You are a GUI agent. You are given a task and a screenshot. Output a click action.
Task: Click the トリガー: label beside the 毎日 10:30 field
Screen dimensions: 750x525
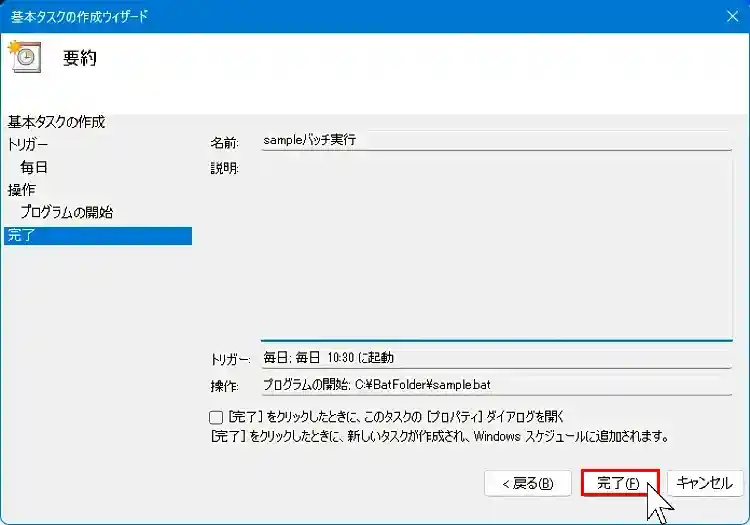pyautogui.click(x=230, y=359)
